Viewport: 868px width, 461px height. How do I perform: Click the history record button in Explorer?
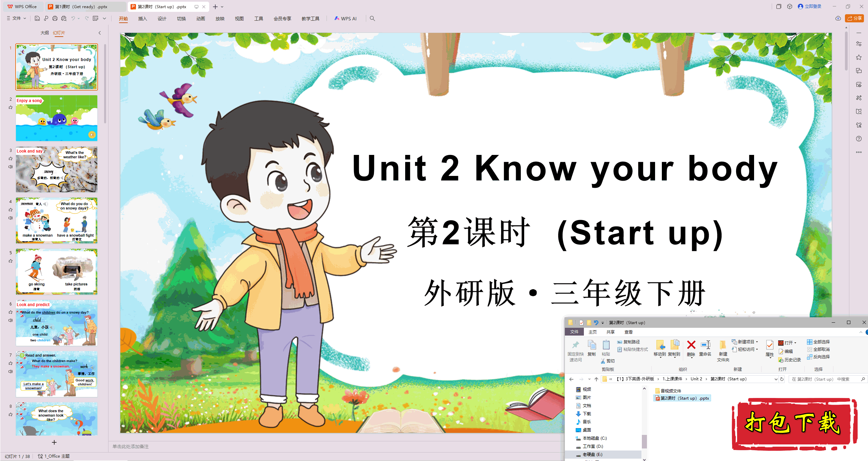[790, 360]
